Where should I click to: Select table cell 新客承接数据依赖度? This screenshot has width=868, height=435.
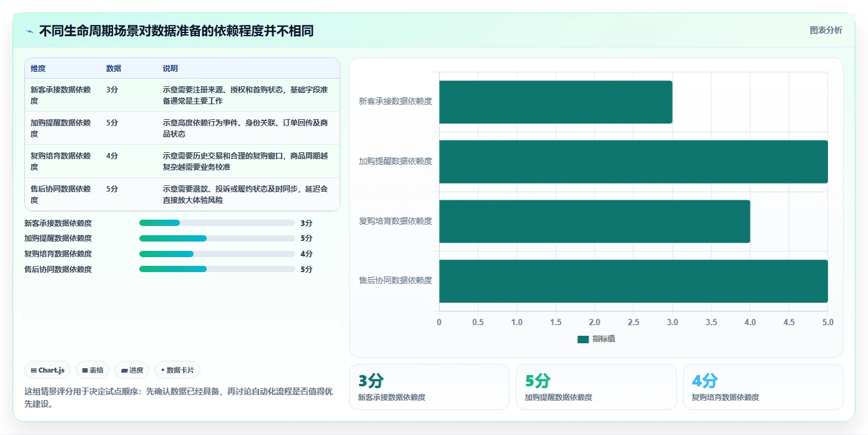coord(61,95)
